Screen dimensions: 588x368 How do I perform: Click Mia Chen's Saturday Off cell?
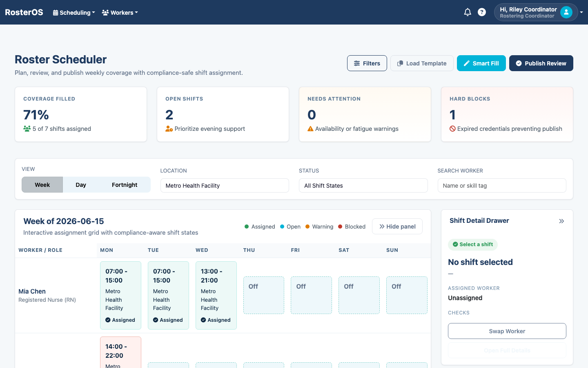[359, 295]
